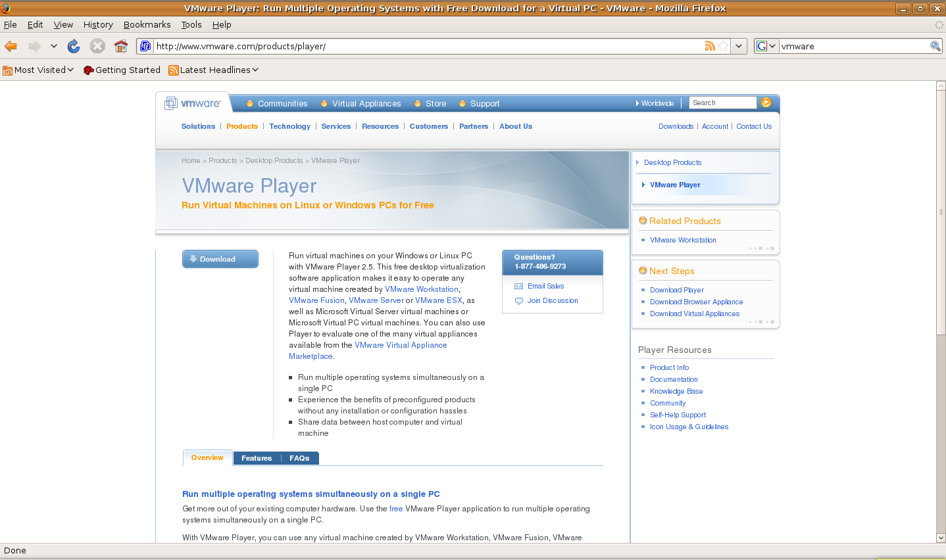Reload the current page
The height and width of the screenshot is (560, 946).
(74, 46)
